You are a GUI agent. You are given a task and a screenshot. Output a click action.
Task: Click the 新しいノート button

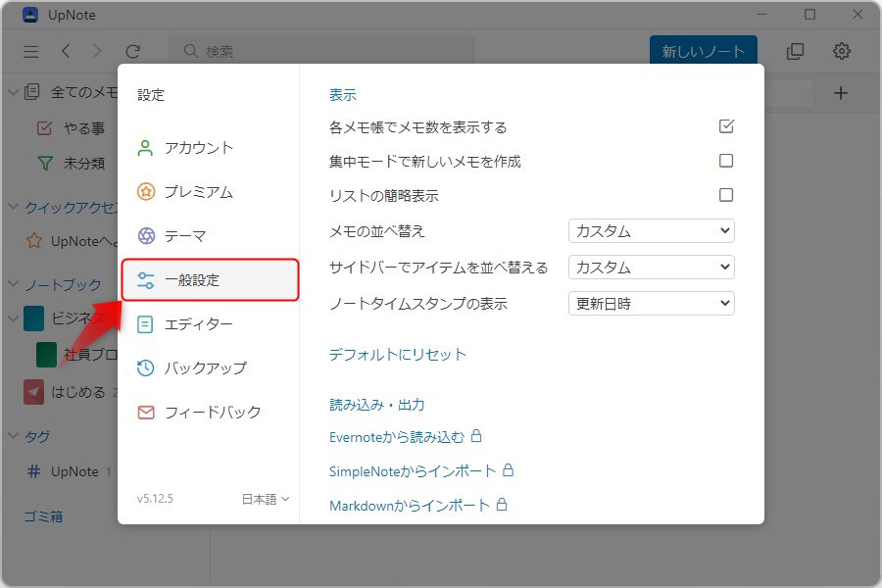703,51
